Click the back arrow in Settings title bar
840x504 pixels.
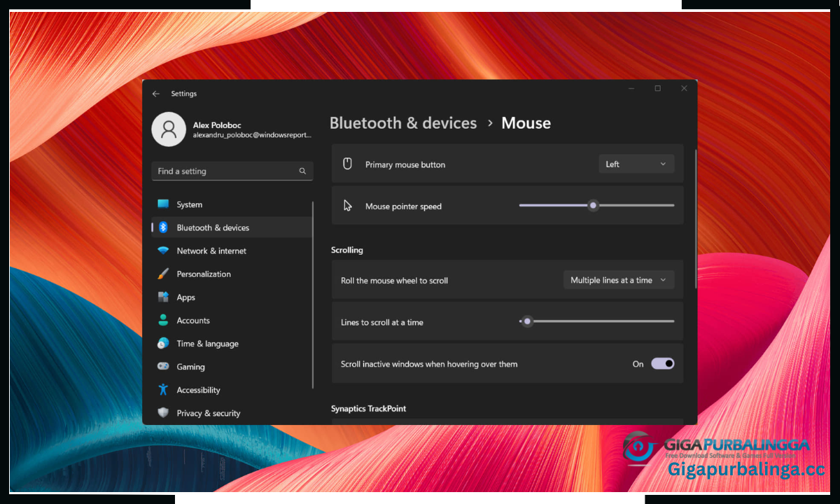(156, 94)
